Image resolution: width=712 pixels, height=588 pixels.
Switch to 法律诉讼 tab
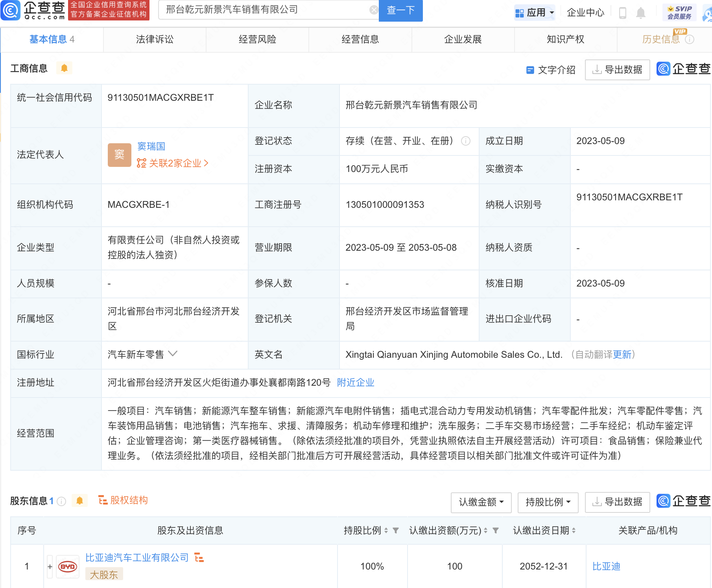point(155,39)
